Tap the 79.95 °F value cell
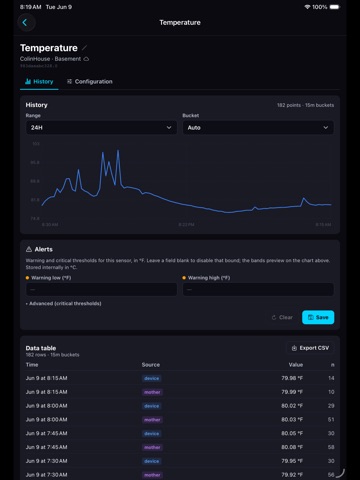Viewport: 360px width, 480px height. point(292,461)
